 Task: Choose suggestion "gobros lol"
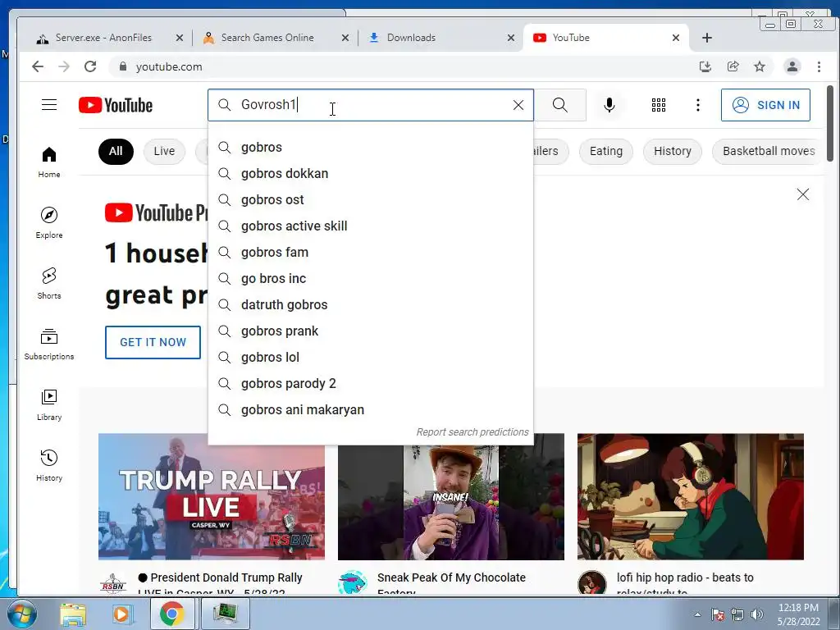pos(371,358)
